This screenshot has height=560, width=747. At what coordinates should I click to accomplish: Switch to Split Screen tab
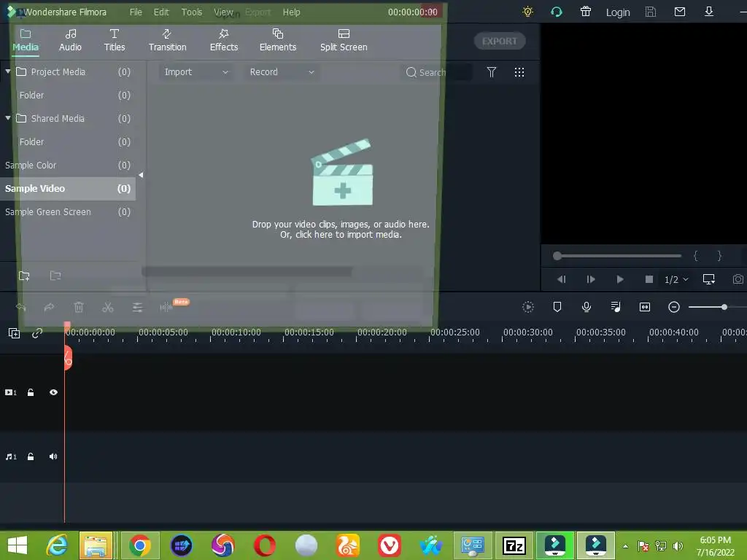click(344, 40)
